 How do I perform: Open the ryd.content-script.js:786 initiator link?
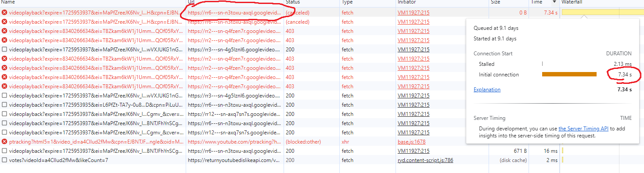[425, 160]
